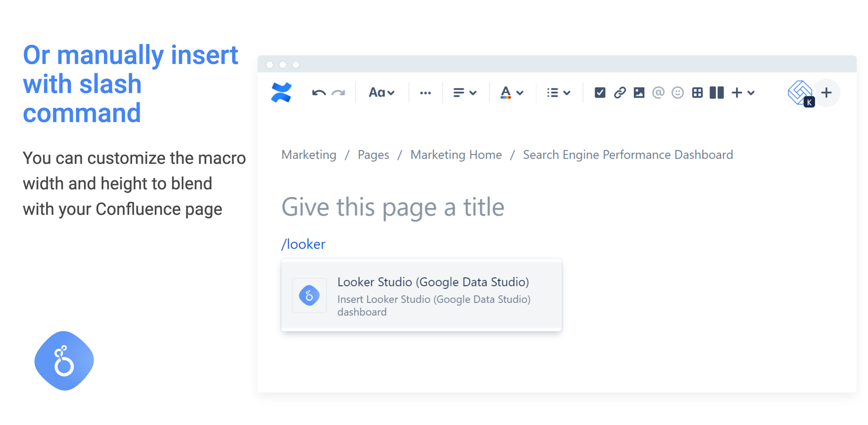Open more formatting ellipsis menu
This screenshot has height=425, width=868.
tap(426, 93)
